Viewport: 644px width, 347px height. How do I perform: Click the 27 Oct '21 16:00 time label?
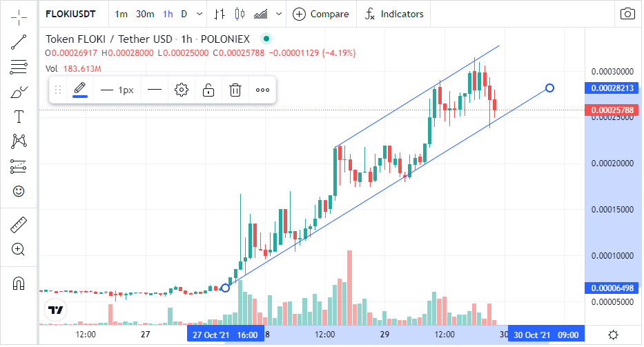click(x=225, y=335)
